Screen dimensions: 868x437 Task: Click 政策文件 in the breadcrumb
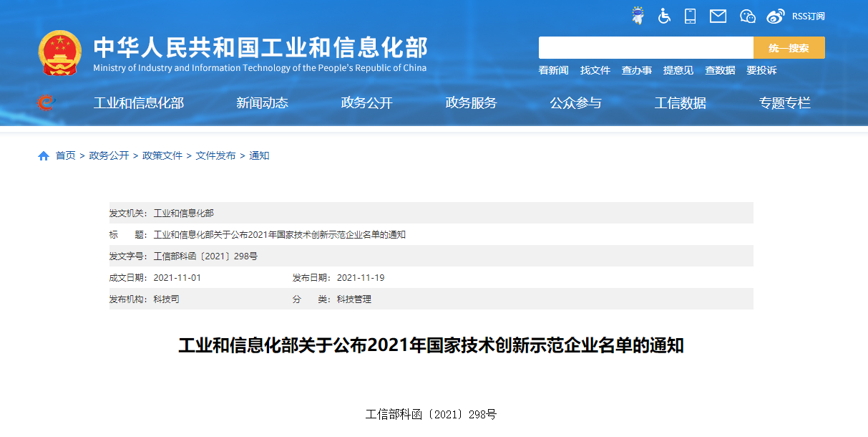162,155
